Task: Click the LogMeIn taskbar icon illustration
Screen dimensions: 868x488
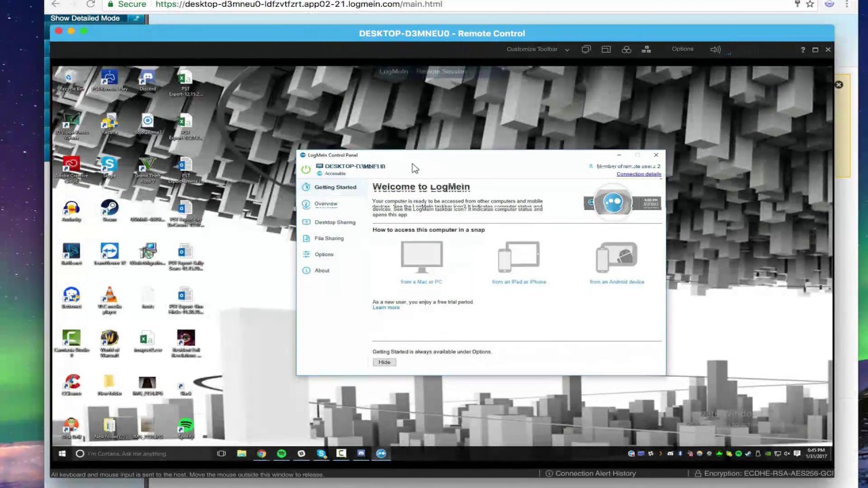Action: [613, 203]
